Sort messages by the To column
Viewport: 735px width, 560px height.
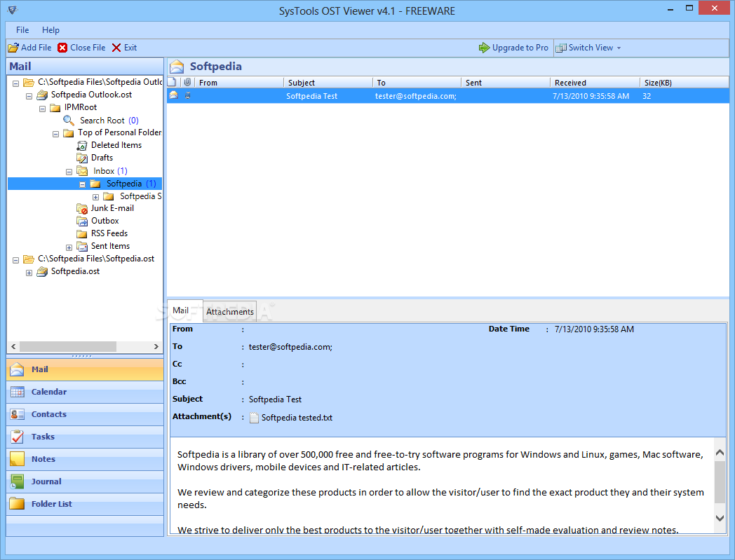click(417, 83)
